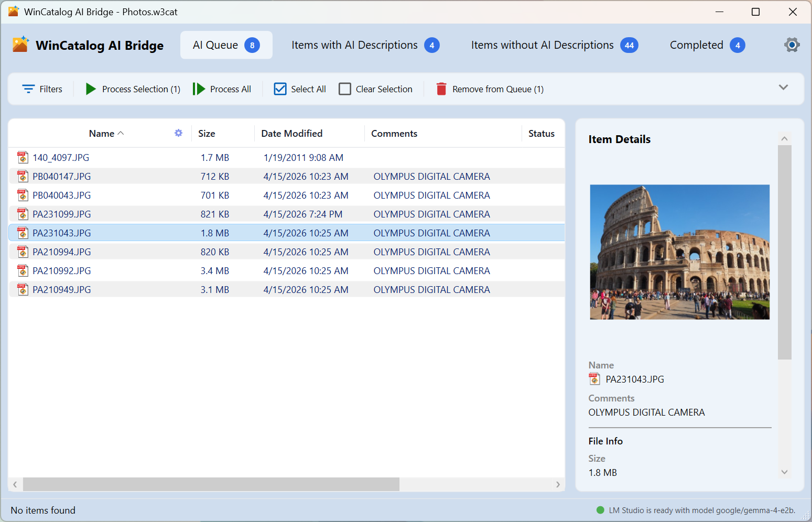Image resolution: width=812 pixels, height=522 pixels.
Task: Click the Colosseum preview thumbnail
Action: pos(679,252)
